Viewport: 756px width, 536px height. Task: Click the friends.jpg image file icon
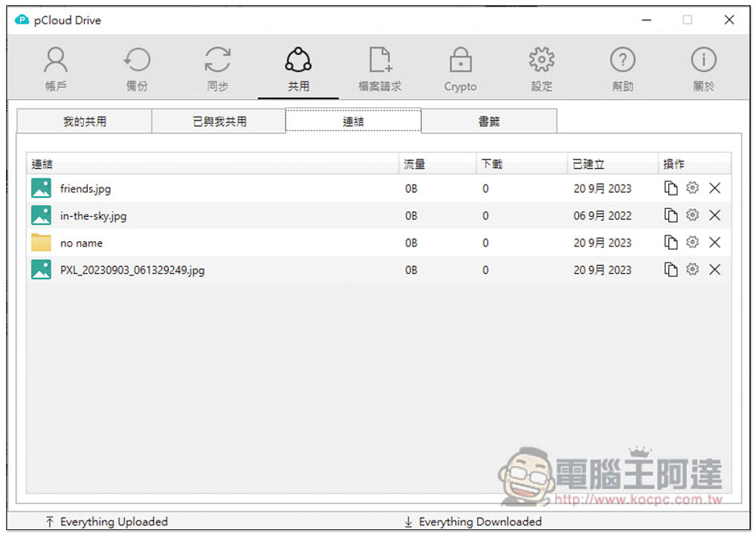point(41,188)
